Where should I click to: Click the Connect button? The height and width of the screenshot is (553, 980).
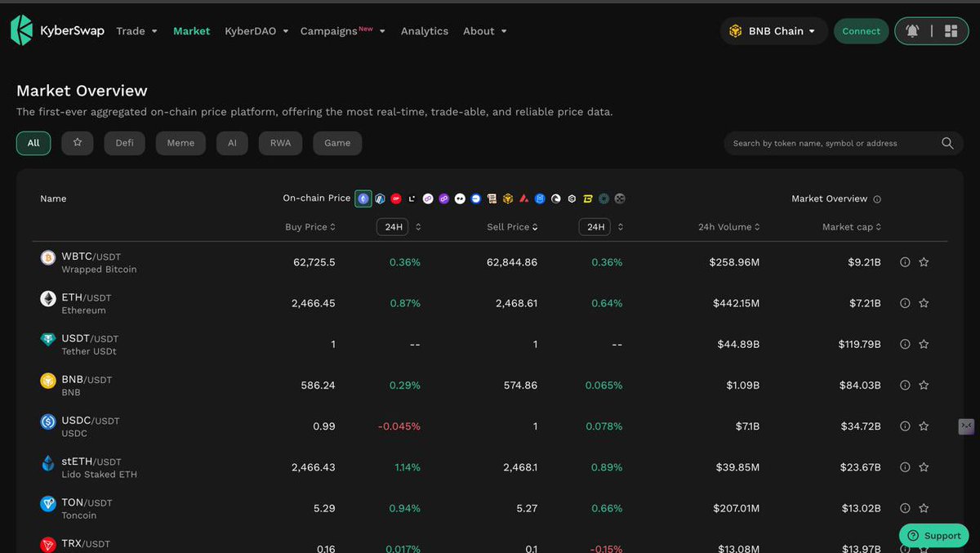point(861,30)
